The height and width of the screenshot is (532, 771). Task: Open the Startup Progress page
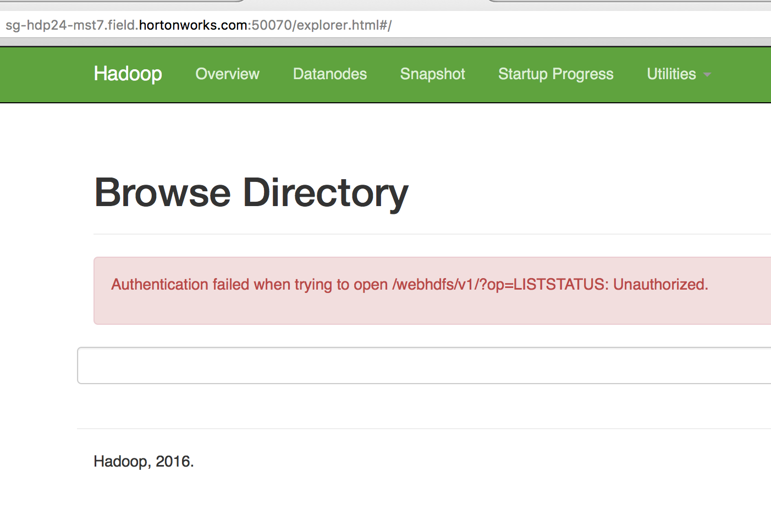[555, 74]
